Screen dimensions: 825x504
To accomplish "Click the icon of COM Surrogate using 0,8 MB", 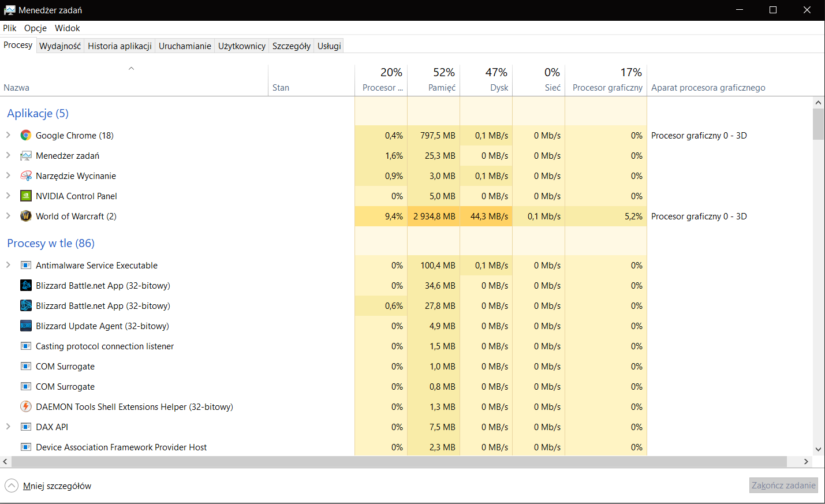I will click(25, 386).
